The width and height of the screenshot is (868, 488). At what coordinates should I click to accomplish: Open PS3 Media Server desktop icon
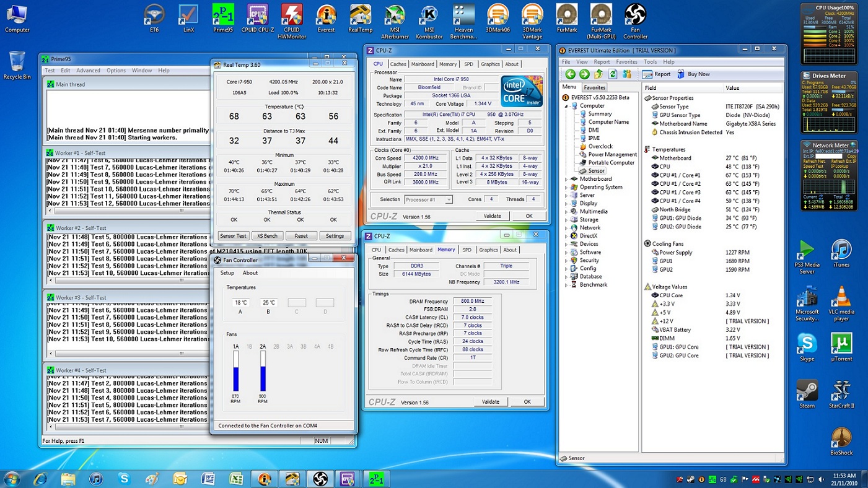tap(807, 257)
